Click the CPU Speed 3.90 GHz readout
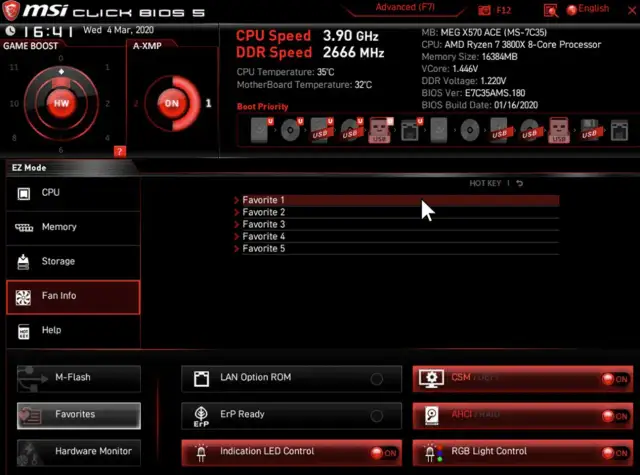640x475 pixels. (307, 36)
